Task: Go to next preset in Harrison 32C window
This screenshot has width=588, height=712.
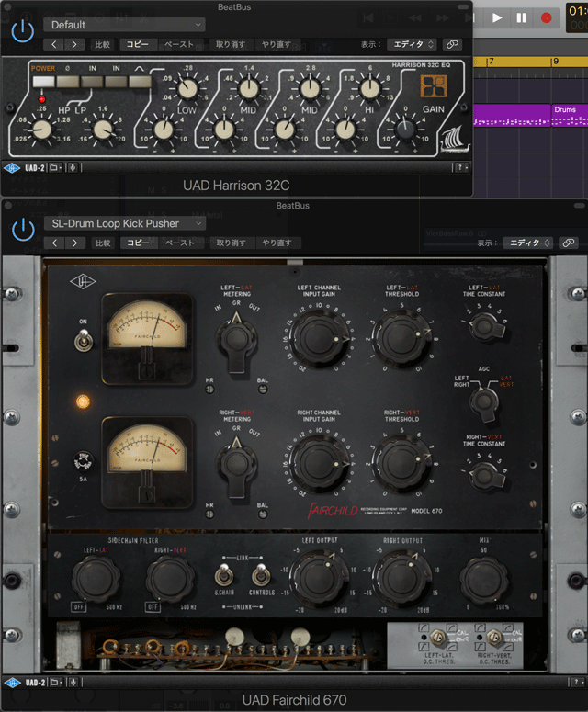Action: point(74,44)
